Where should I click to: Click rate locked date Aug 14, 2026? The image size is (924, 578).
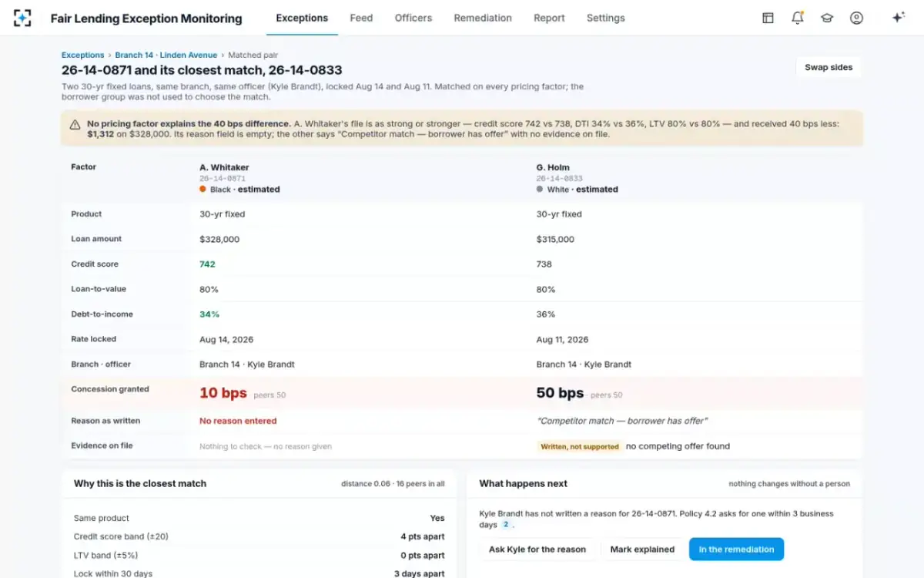[226, 340]
